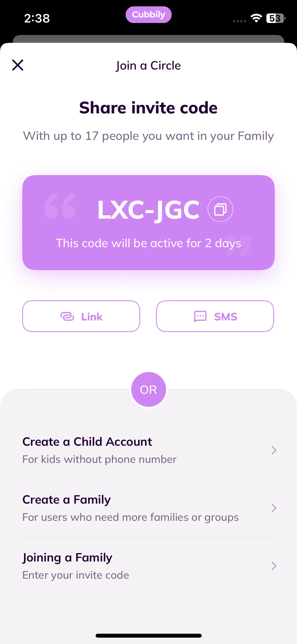This screenshot has width=297, height=644.
Task: Tap the SMS chat bubble icon
Action: coord(200,316)
